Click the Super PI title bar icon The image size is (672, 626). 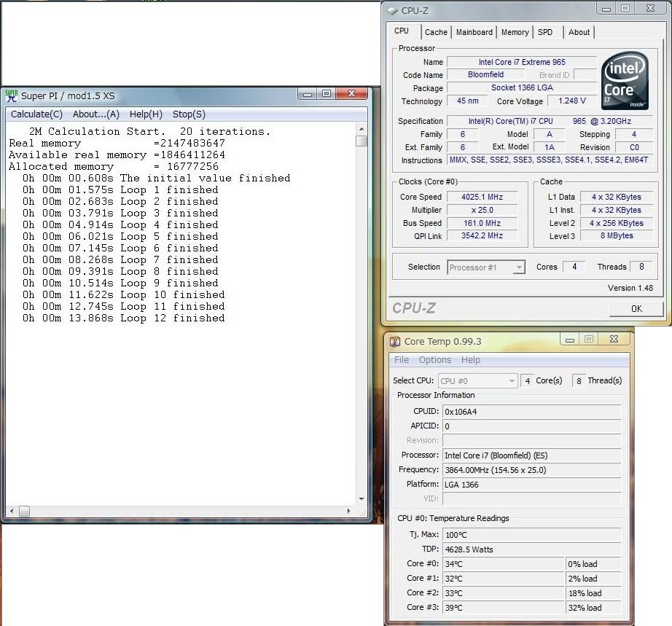coord(12,95)
